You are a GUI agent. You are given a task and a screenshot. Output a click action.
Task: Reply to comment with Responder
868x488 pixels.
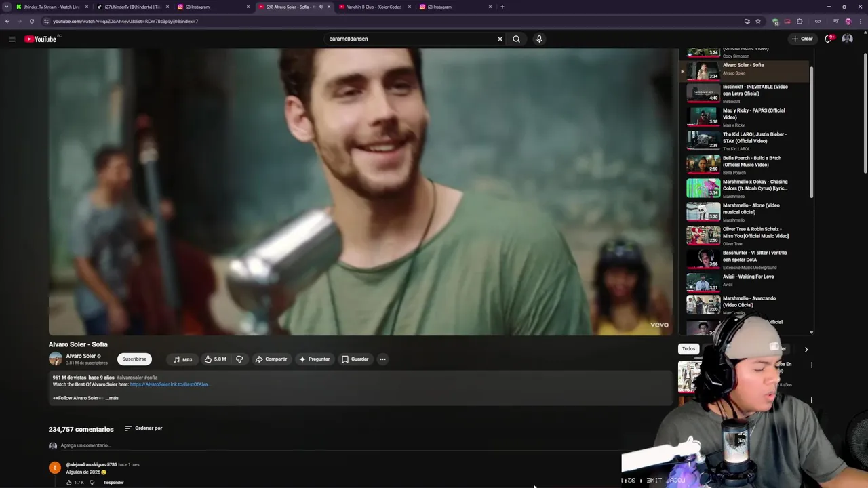click(x=114, y=483)
